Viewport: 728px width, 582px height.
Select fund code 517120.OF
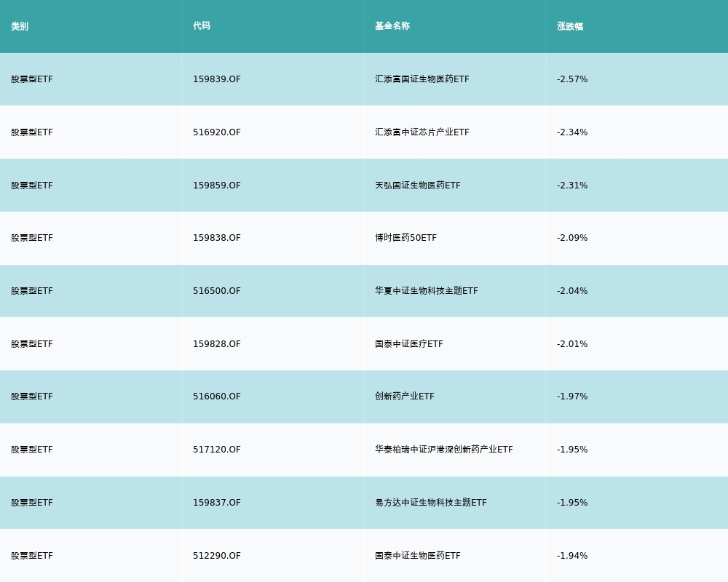pos(217,450)
